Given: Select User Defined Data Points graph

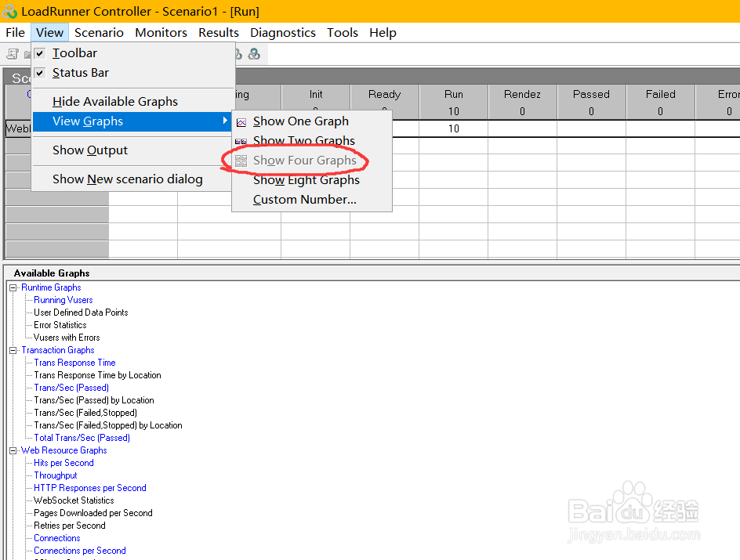Looking at the screenshot, I should pos(81,313).
